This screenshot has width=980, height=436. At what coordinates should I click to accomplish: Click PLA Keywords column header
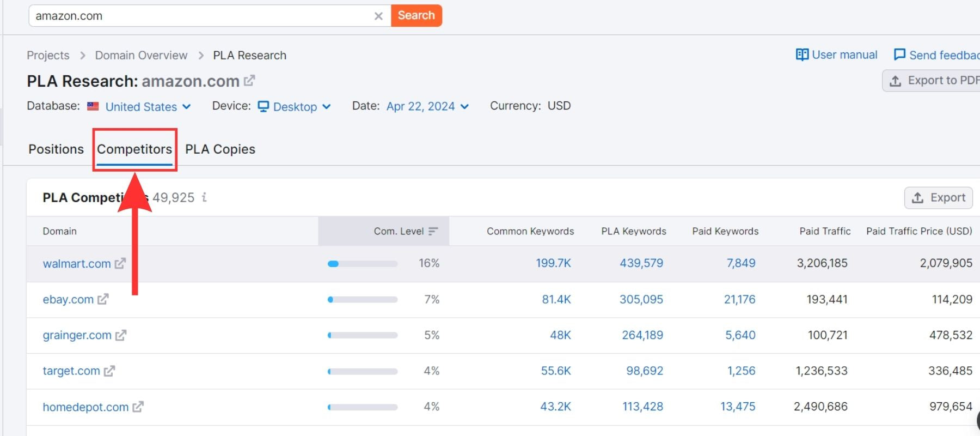click(634, 231)
